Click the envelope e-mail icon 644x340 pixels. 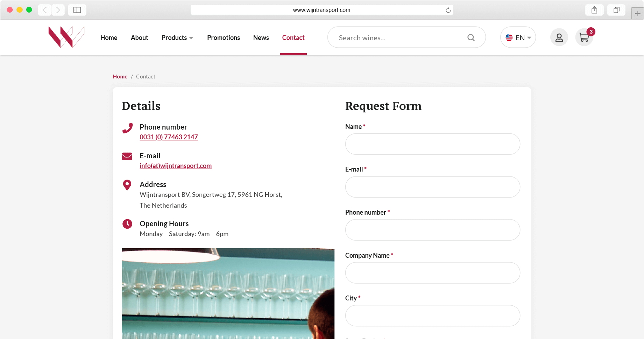pyautogui.click(x=127, y=156)
